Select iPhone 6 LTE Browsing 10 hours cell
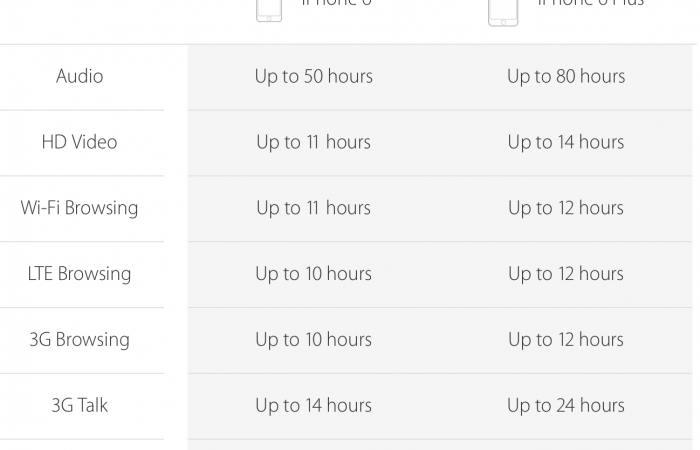This screenshot has height=450, width=700. (x=314, y=274)
